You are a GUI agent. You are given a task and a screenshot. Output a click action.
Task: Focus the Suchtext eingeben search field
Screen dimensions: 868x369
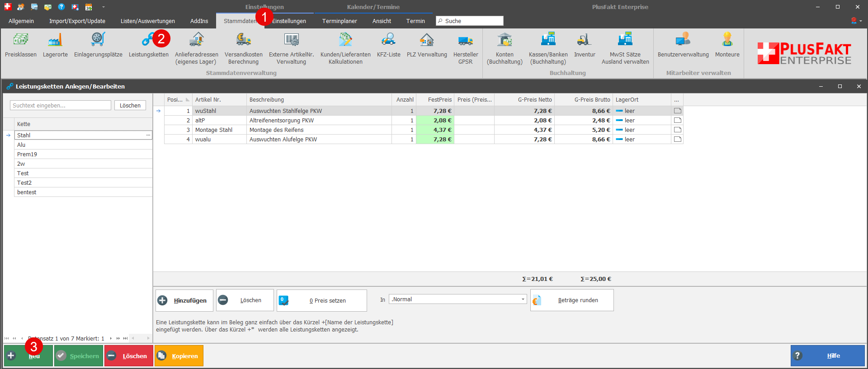[61, 105]
